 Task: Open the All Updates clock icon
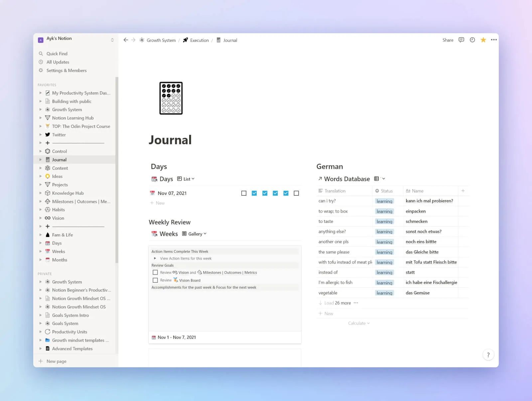(x=40, y=62)
